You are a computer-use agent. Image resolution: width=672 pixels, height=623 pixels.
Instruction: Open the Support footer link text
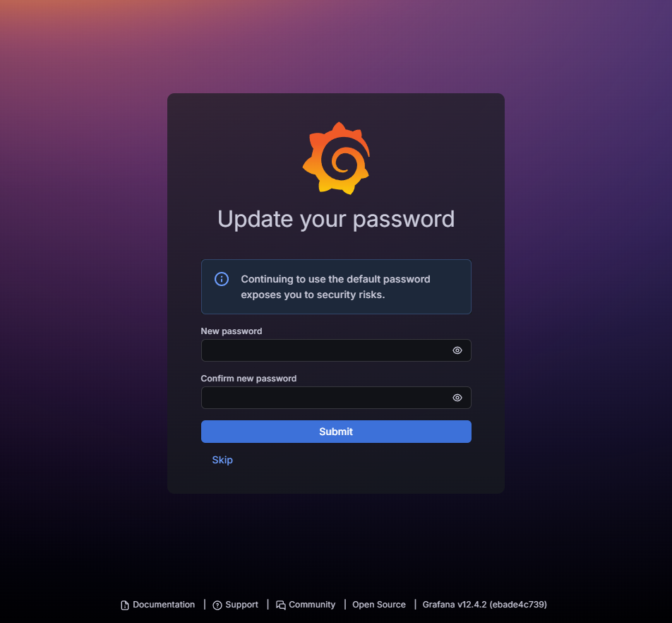point(241,605)
